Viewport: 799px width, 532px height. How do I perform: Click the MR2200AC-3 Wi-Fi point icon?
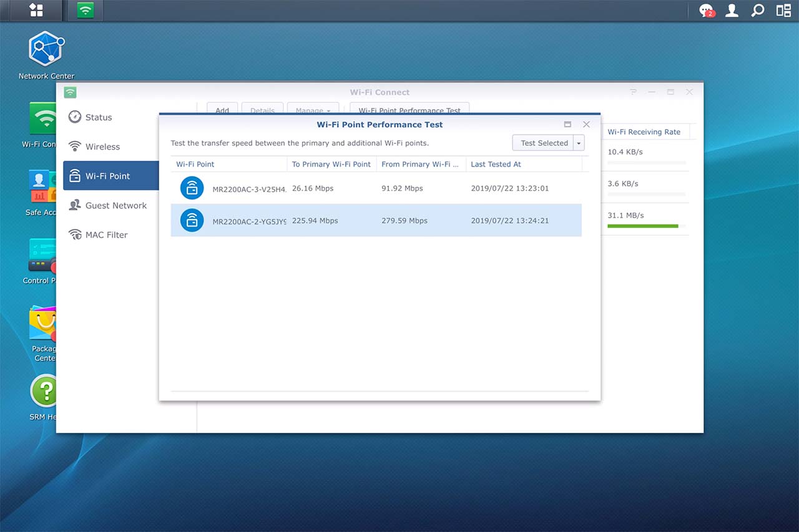tap(192, 188)
